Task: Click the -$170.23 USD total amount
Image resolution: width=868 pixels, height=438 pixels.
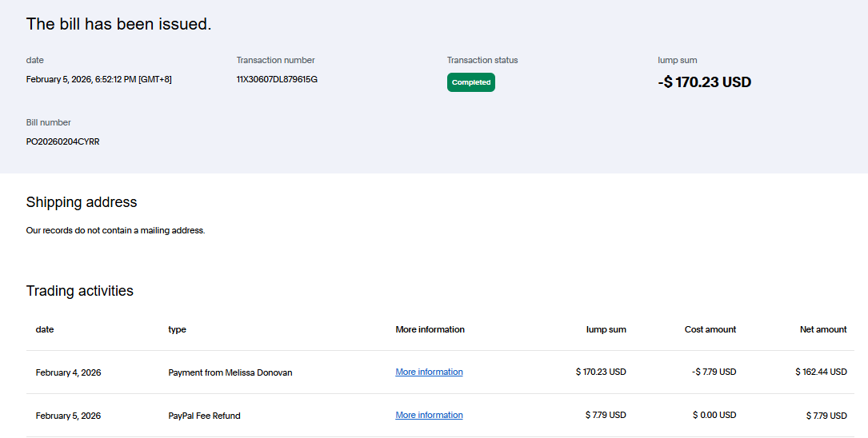Action: pos(704,82)
